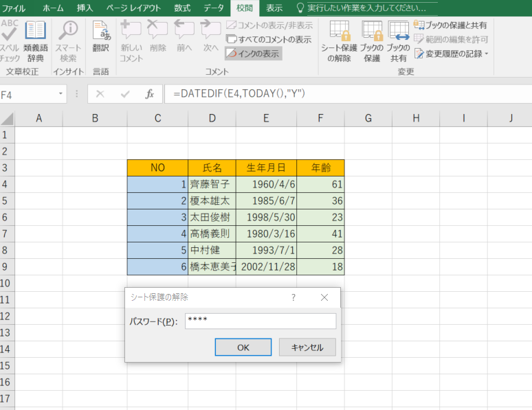Expand the 変更履歴の記録 dropdown
Viewport: 532px width, 410px height.
coord(487,54)
